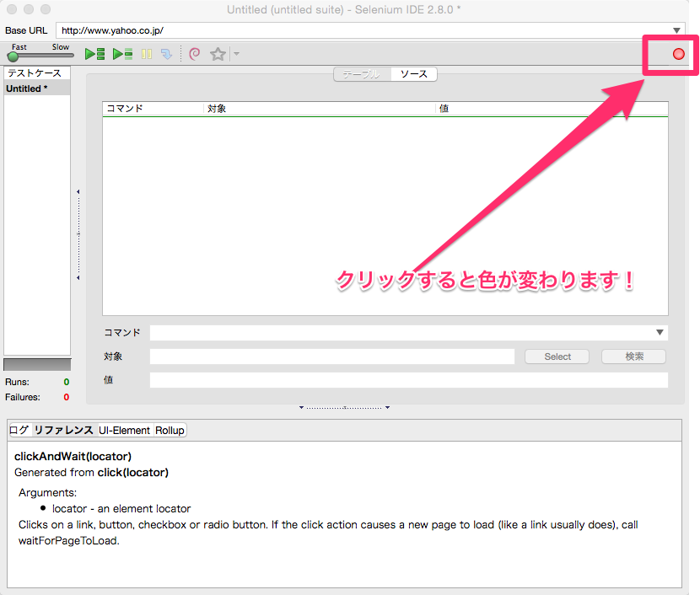Image resolution: width=700 pixels, height=595 pixels.
Task: Click the 検索 button
Action: tap(634, 356)
